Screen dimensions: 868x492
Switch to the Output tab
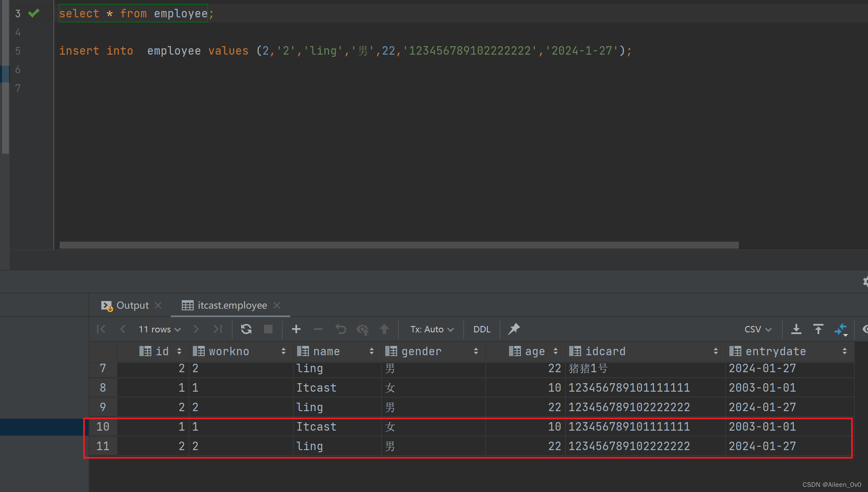pos(132,305)
